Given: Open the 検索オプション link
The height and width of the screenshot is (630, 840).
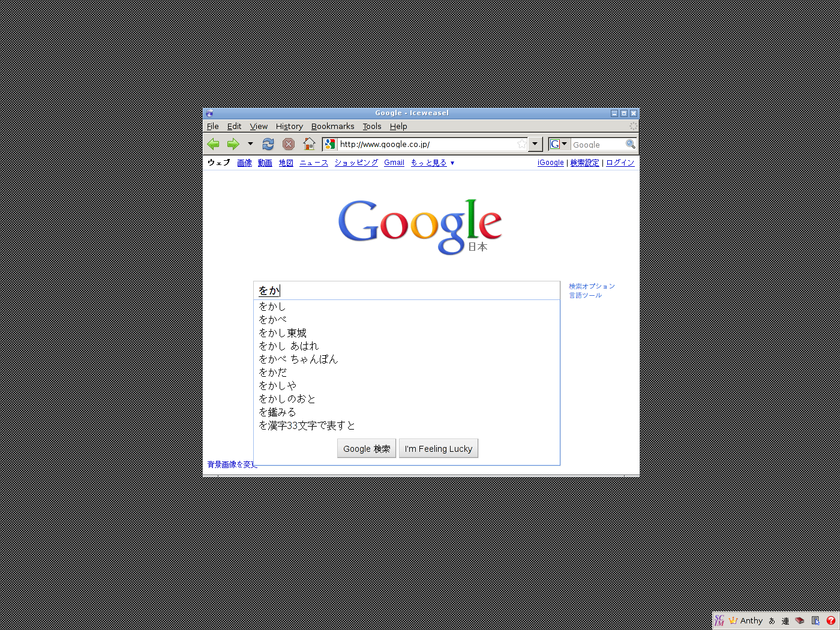Looking at the screenshot, I should click(x=592, y=286).
